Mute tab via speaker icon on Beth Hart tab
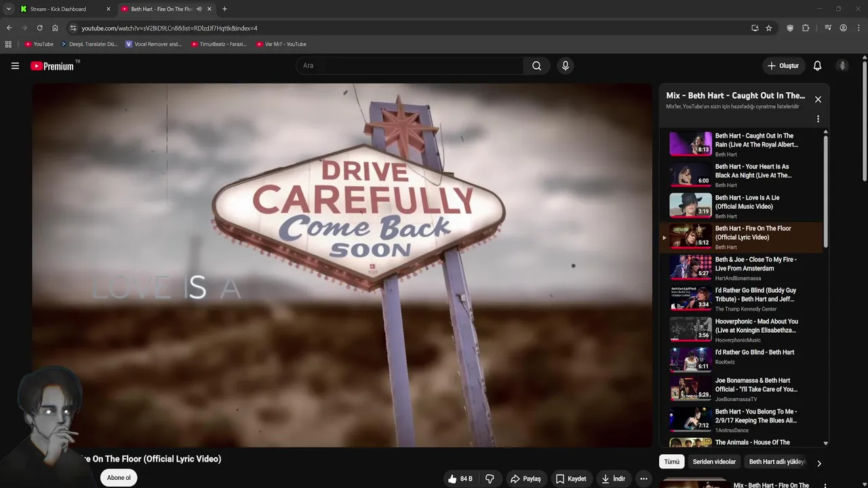This screenshot has height=488, width=868. point(199,9)
